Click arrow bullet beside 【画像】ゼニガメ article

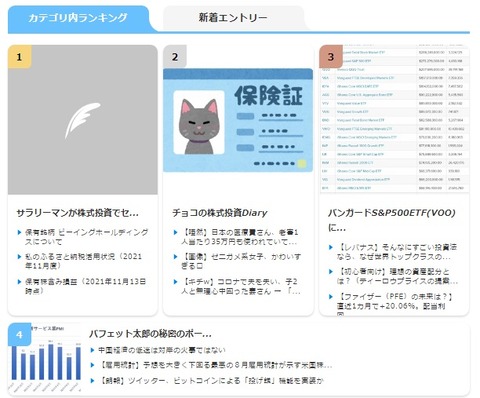(175, 257)
